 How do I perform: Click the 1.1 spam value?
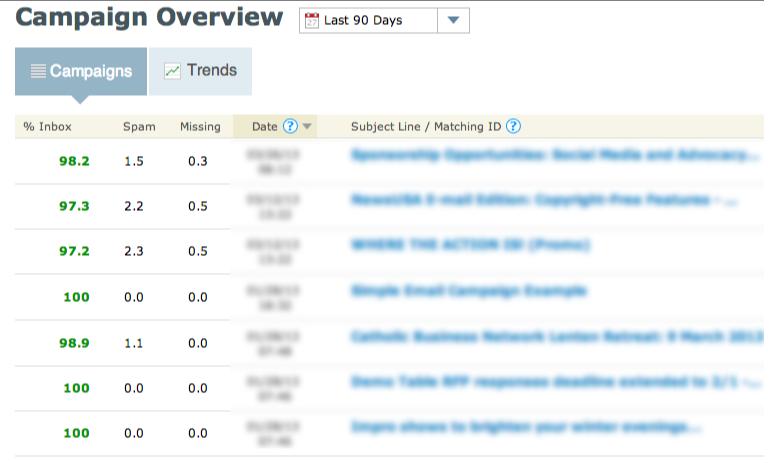point(134,343)
